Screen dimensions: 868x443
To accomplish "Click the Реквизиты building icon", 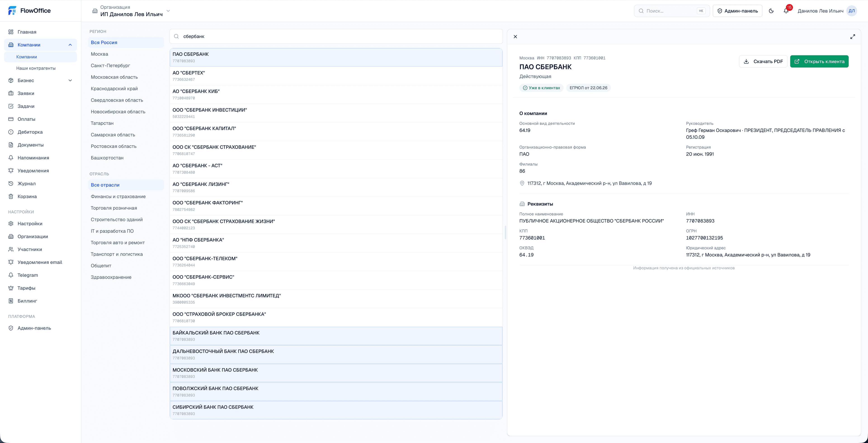I will (x=522, y=204).
